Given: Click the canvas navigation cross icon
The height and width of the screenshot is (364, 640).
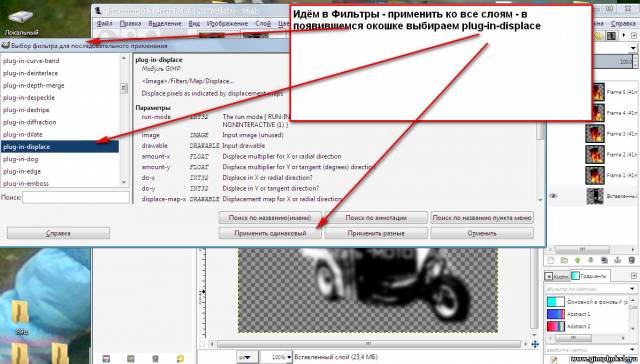Looking at the screenshot, I should [x=535, y=344].
